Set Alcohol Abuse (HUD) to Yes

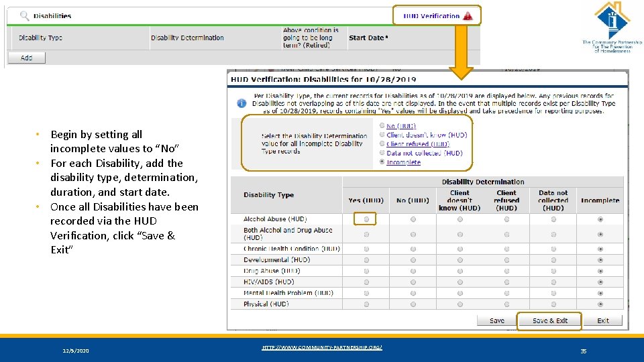coord(366,219)
